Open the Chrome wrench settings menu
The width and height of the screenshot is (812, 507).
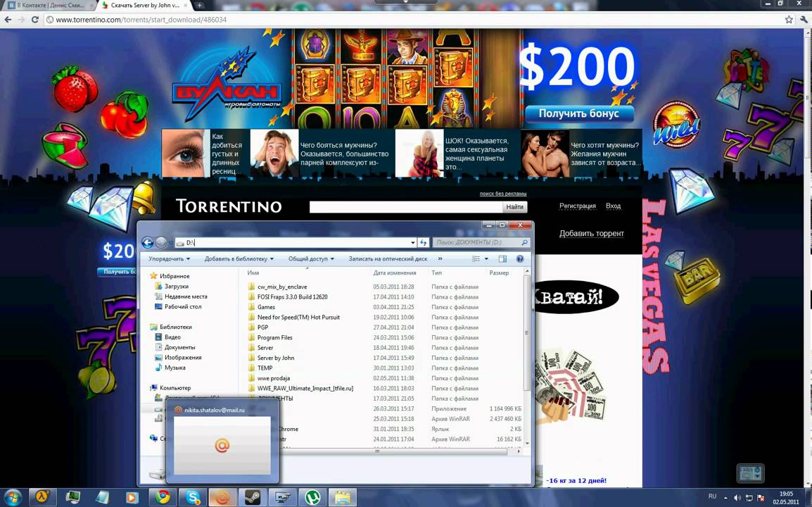coord(803,20)
